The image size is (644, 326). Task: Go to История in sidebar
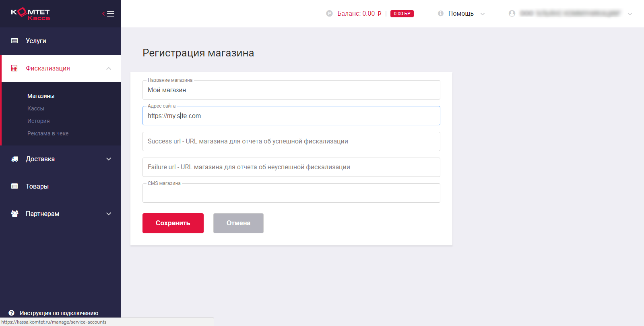[x=39, y=121]
